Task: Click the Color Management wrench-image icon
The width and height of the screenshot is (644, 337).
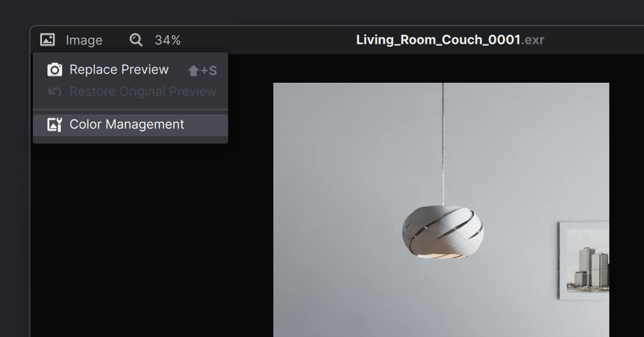Action: (55, 125)
